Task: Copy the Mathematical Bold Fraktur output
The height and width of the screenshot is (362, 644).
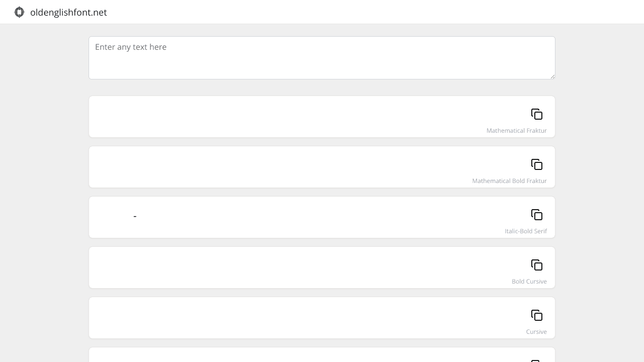Action: [x=537, y=164]
